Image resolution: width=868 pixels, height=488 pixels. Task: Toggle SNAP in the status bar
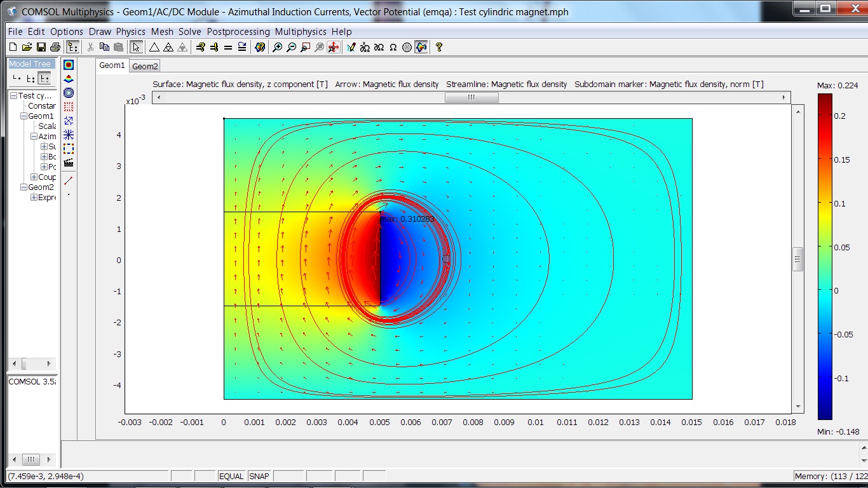tap(259, 476)
